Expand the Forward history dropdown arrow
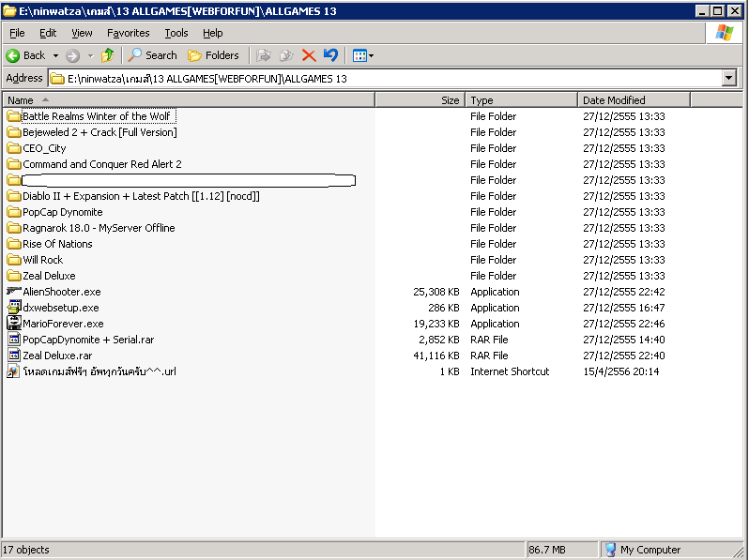749x560 pixels. 91,56
